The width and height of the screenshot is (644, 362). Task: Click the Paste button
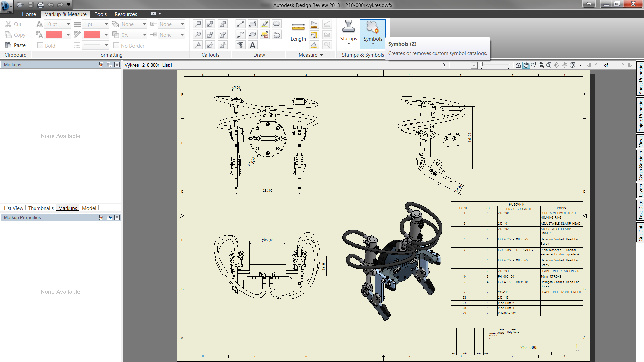15,45
